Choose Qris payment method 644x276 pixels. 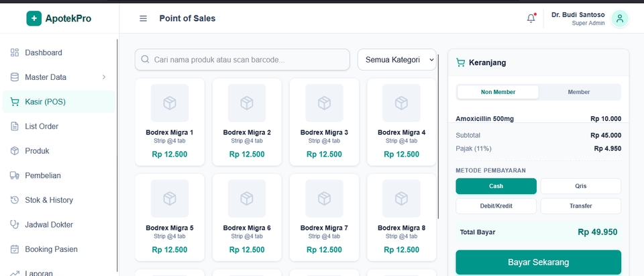tap(581, 186)
